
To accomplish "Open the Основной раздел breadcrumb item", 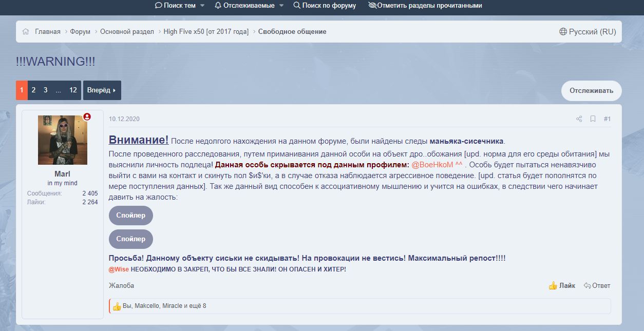I will pyautogui.click(x=127, y=31).
